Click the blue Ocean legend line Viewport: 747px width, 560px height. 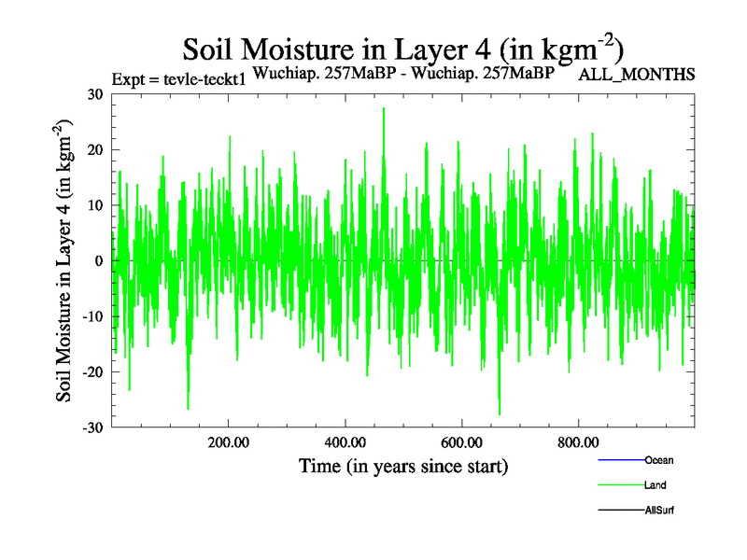point(621,460)
